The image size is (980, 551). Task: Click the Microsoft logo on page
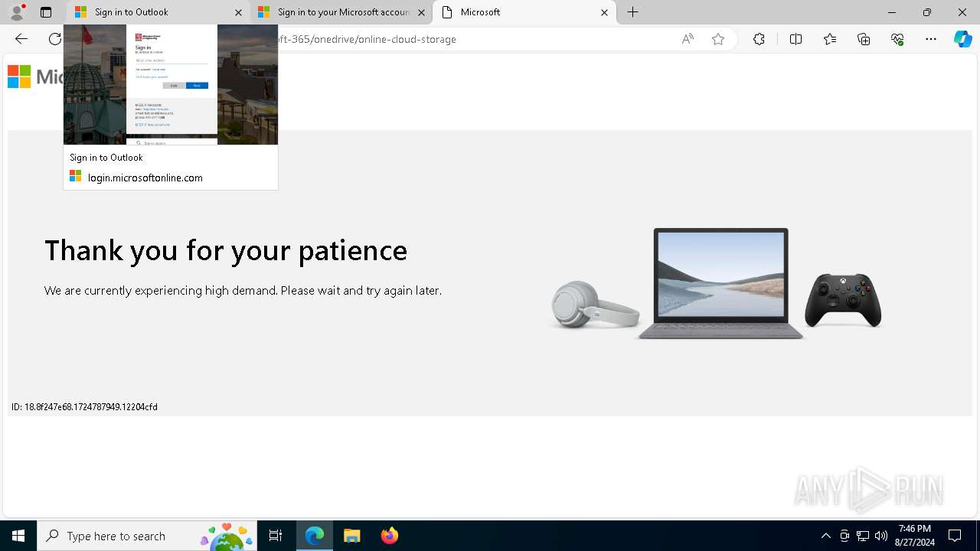pos(35,77)
